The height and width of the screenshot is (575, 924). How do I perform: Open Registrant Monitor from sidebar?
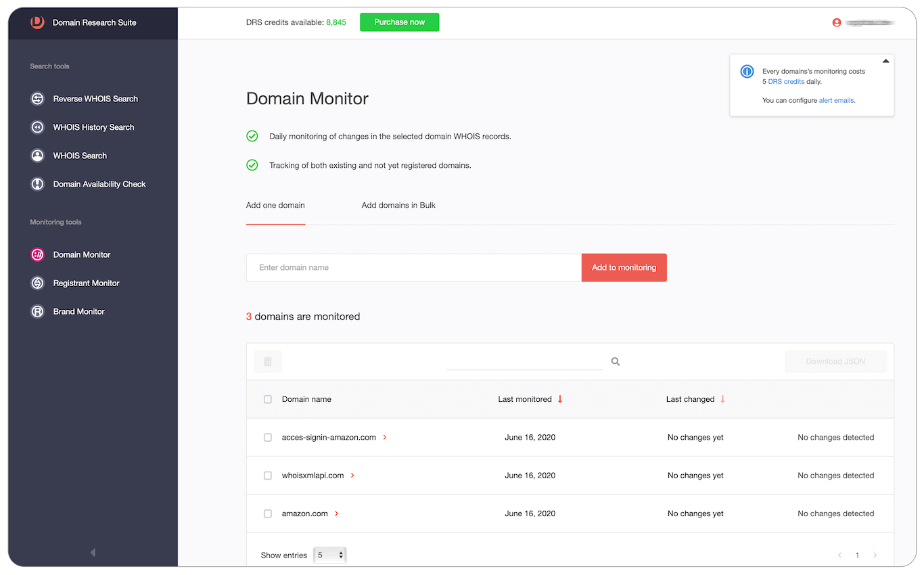86,283
